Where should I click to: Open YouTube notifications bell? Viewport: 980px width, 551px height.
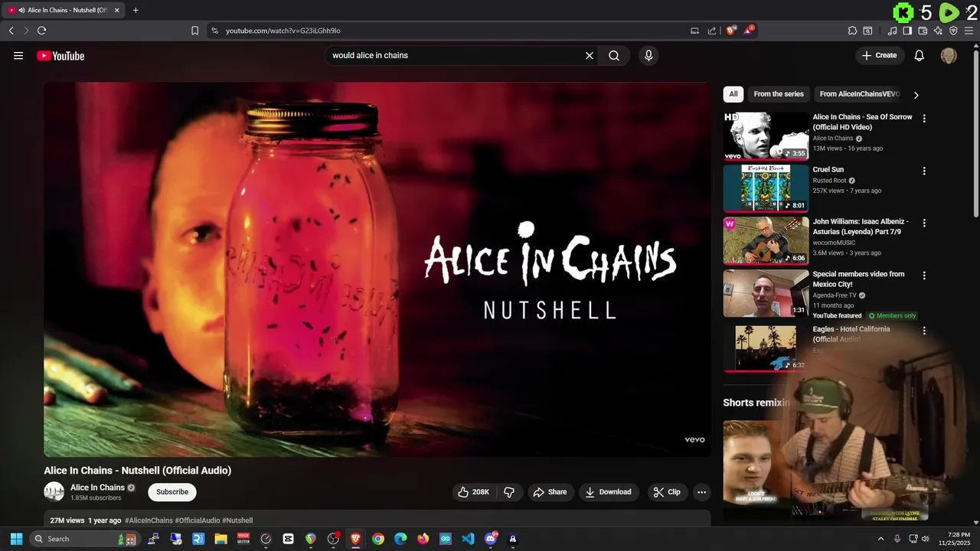tap(920, 55)
